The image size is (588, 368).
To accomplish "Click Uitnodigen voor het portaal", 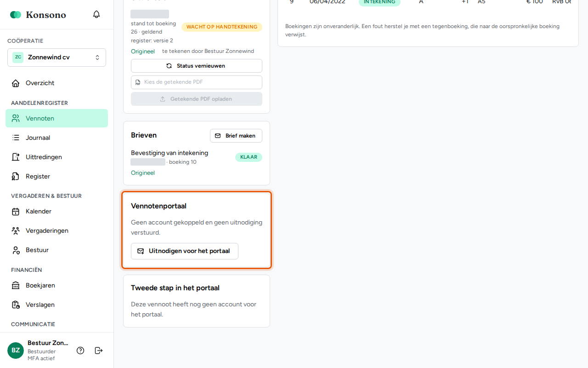I will point(185,251).
